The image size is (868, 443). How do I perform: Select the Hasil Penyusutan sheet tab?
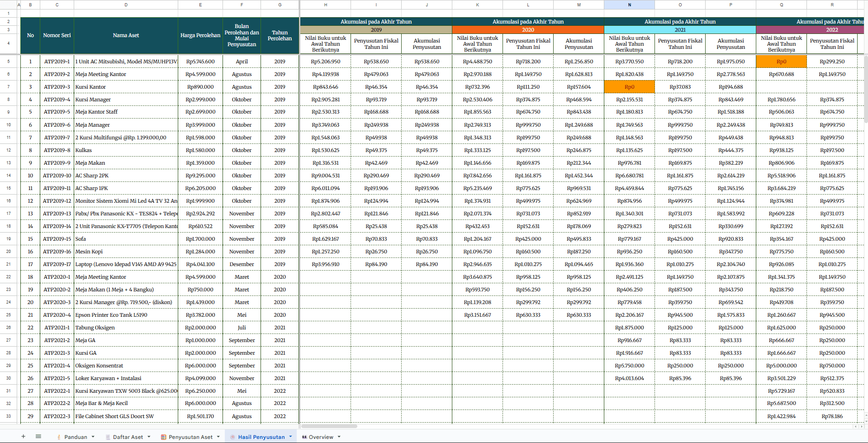pyautogui.click(x=261, y=437)
